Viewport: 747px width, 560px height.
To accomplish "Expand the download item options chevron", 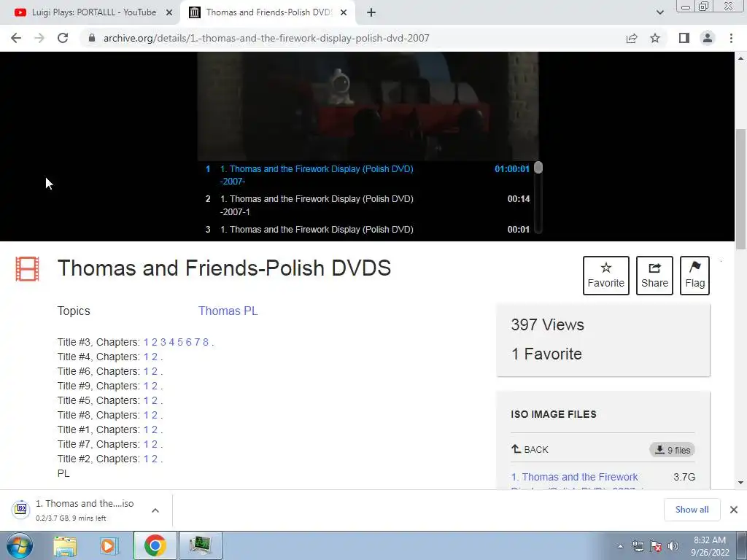I will 155,510.
